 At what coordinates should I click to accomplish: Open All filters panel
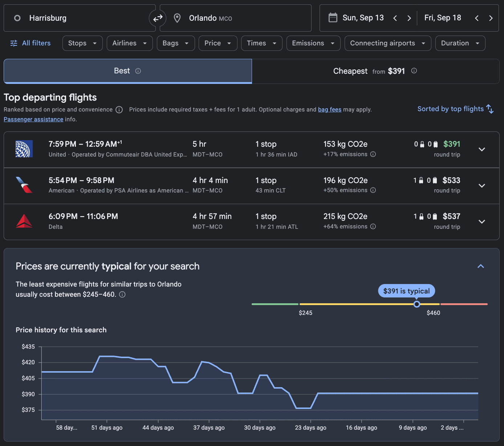pos(31,43)
